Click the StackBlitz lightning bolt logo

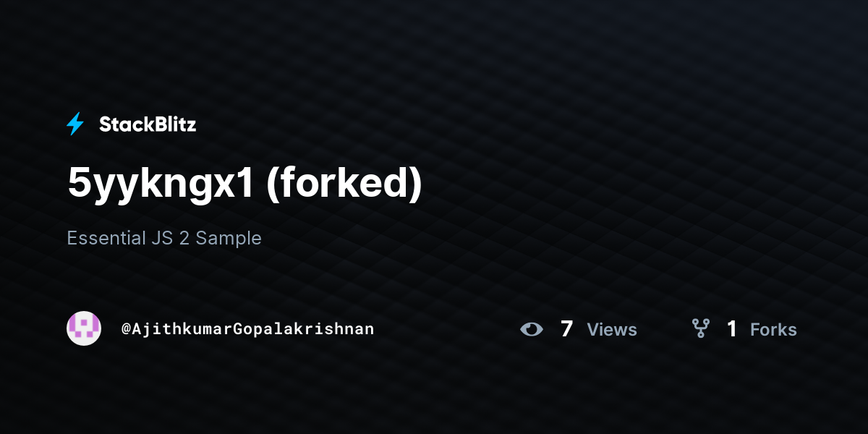click(x=75, y=124)
